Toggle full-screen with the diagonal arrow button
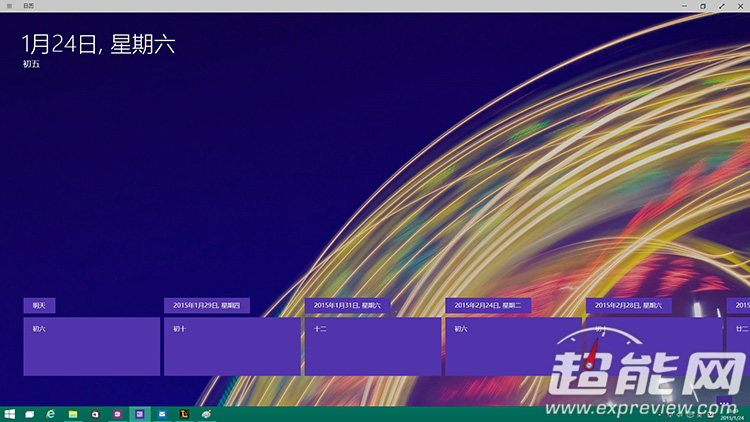 pyautogui.click(x=721, y=6)
